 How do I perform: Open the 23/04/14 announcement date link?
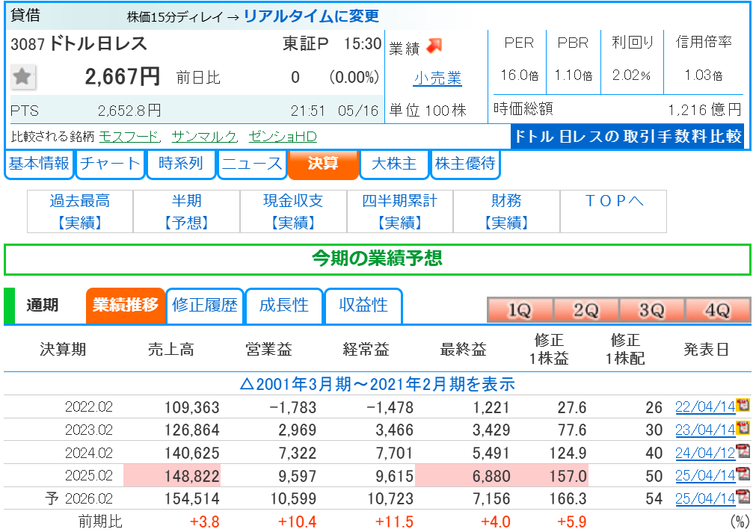[x=705, y=430]
